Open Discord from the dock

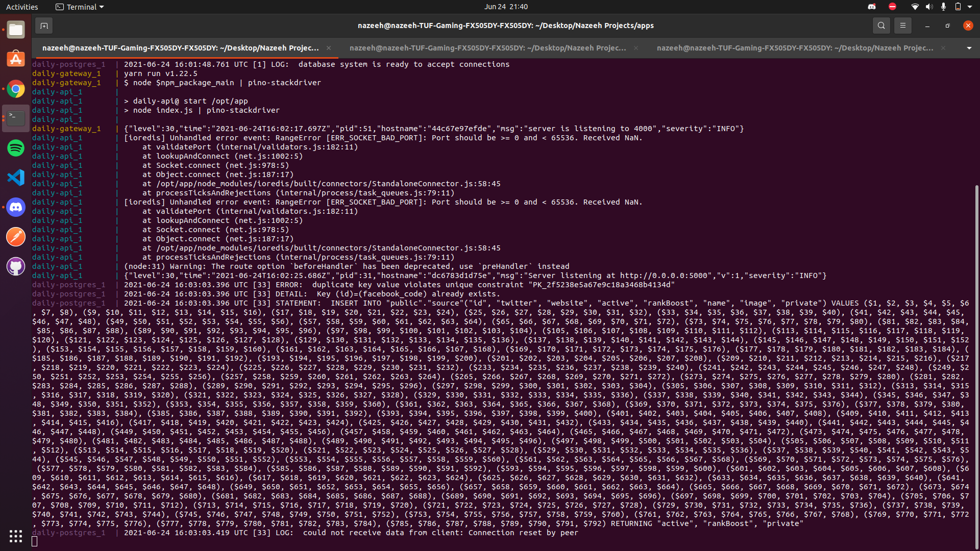pyautogui.click(x=16, y=207)
